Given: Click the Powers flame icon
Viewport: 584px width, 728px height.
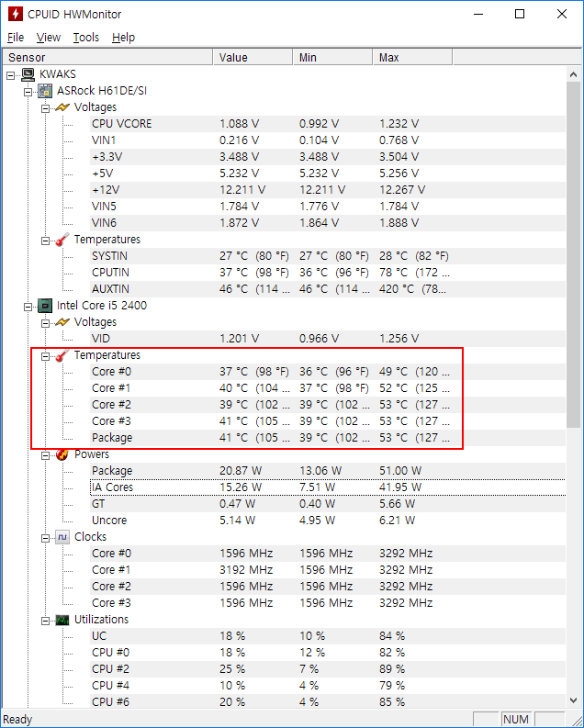Looking at the screenshot, I should click(x=62, y=454).
